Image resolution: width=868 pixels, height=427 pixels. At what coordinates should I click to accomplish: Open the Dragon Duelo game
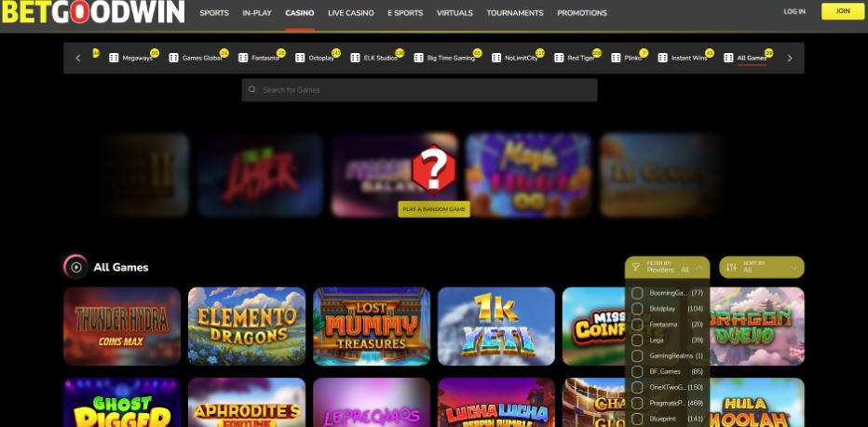pyautogui.click(x=757, y=327)
